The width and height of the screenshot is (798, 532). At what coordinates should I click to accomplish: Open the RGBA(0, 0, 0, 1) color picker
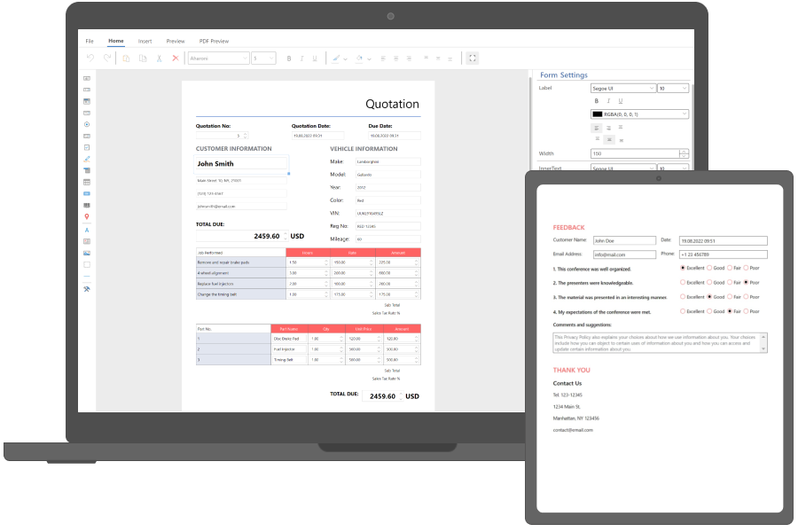(640, 114)
